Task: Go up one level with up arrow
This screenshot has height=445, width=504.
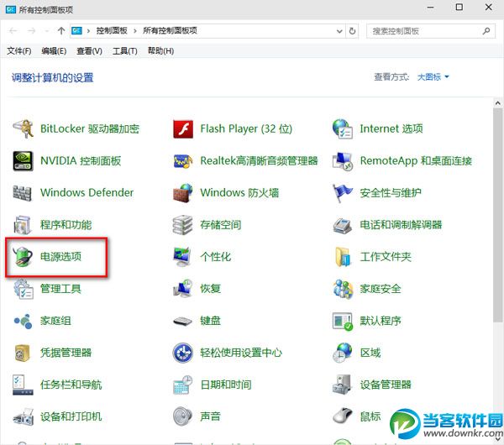Action: coord(61,31)
